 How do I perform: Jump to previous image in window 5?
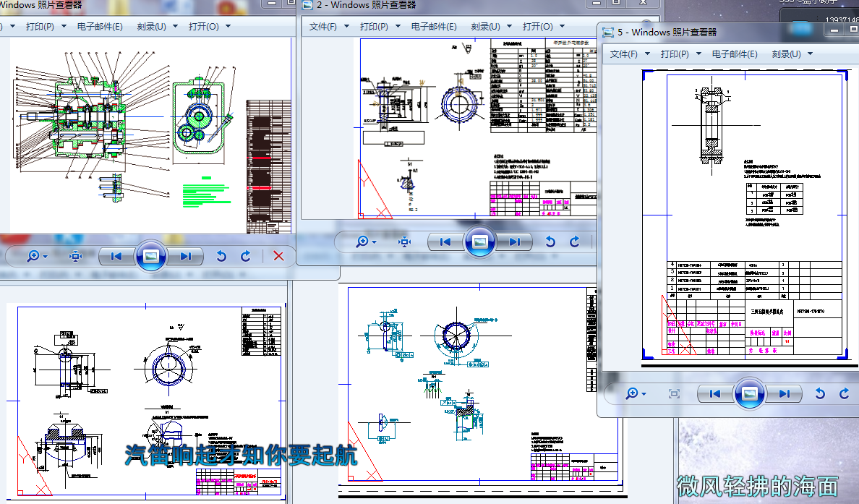tap(715, 393)
